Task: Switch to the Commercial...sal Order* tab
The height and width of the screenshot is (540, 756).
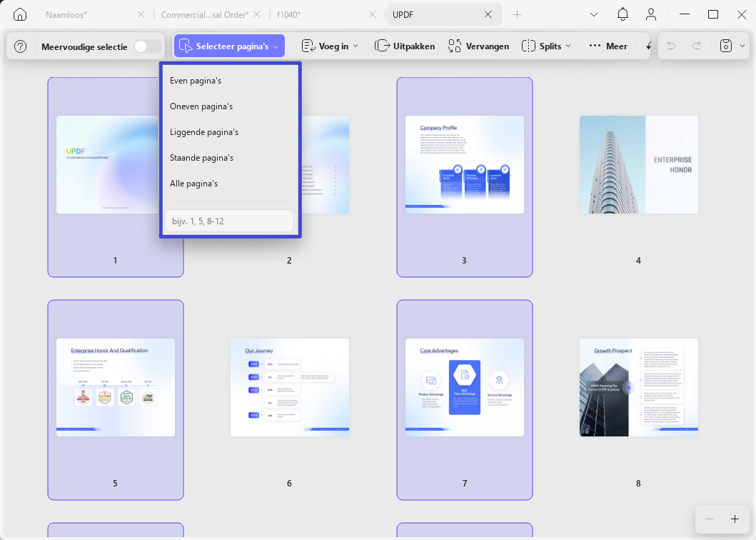Action: pos(205,14)
